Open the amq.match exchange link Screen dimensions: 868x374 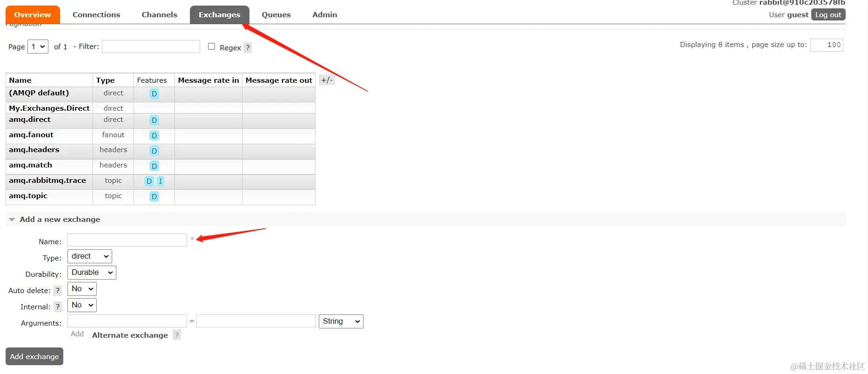30,165
